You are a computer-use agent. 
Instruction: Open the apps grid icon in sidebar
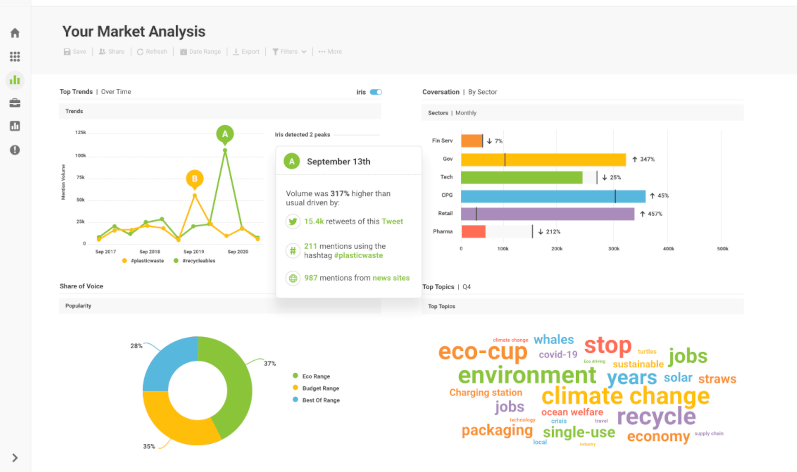(15, 57)
